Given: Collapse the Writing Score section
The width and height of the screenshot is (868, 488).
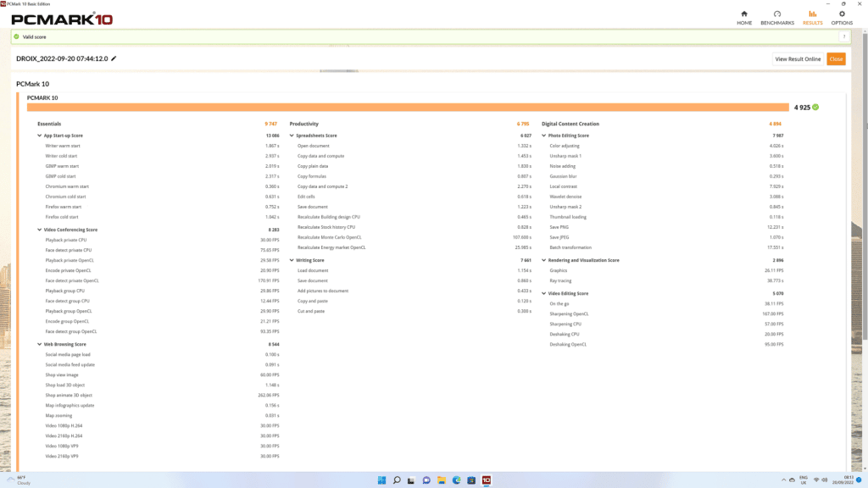Looking at the screenshot, I should pos(292,260).
